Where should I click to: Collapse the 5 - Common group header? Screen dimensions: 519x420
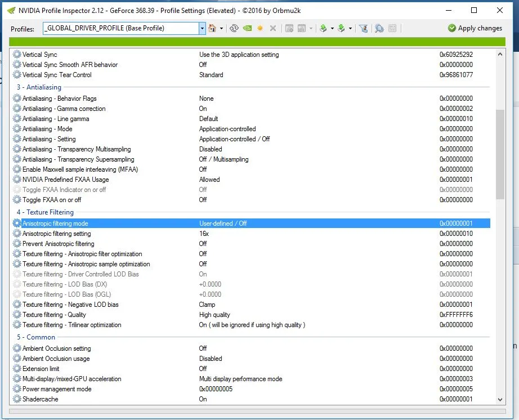click(36, 337)
